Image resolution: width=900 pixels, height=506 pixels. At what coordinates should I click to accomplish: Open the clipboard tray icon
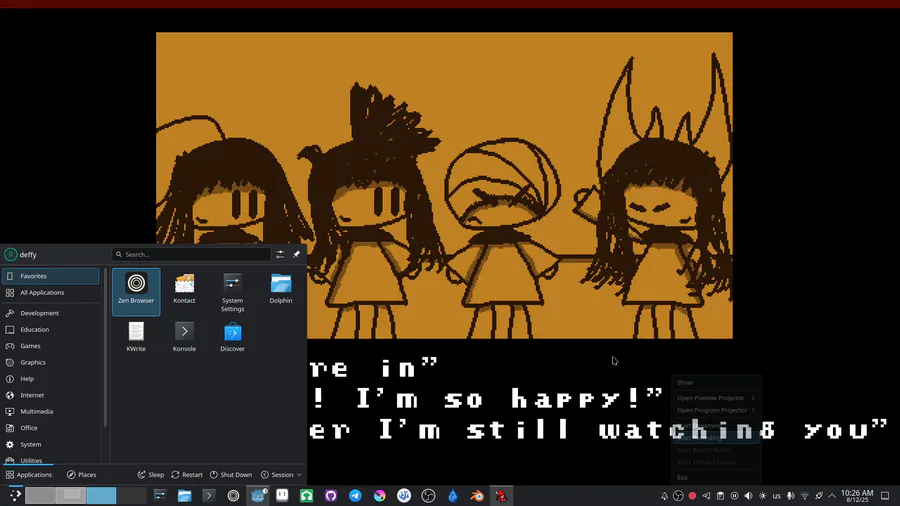point(720,496)
